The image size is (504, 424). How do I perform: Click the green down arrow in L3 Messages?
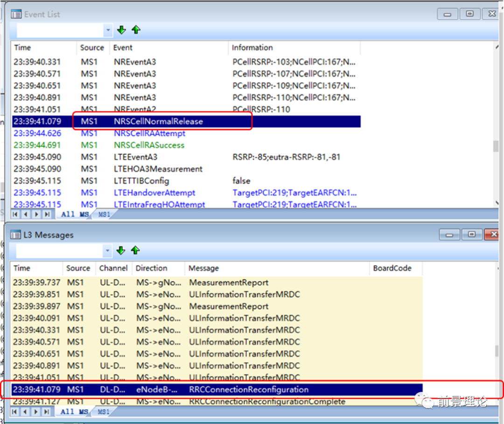coord(120,250)
